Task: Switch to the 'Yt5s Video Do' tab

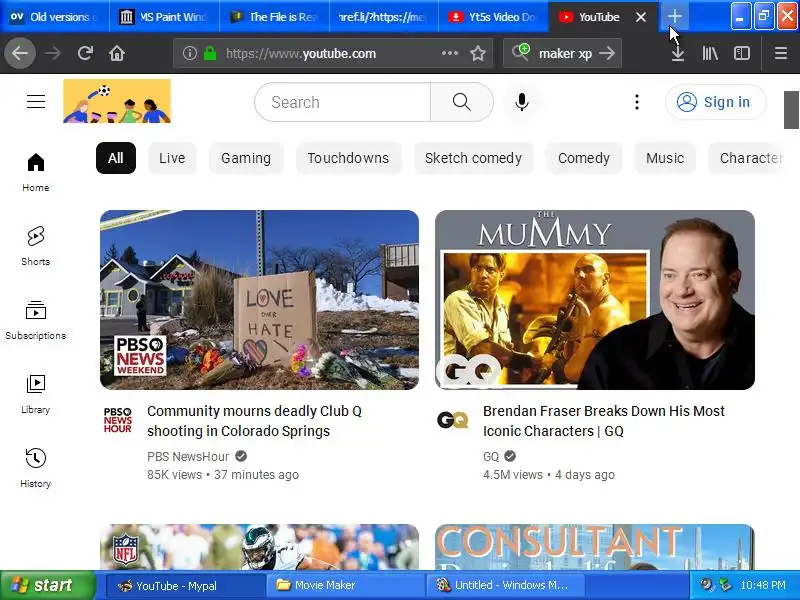Action: [x=493, y=17]
